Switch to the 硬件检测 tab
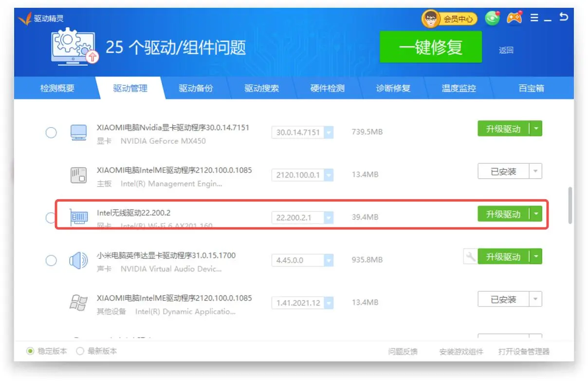 [x=327, y=89]
